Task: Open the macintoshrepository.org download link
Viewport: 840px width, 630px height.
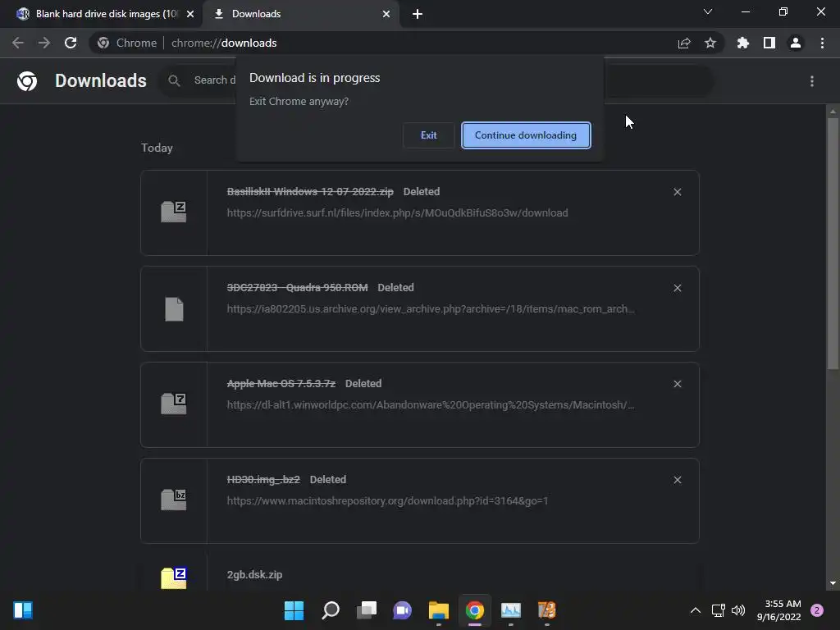Action: pyautogui.click(x=387, y=501)
